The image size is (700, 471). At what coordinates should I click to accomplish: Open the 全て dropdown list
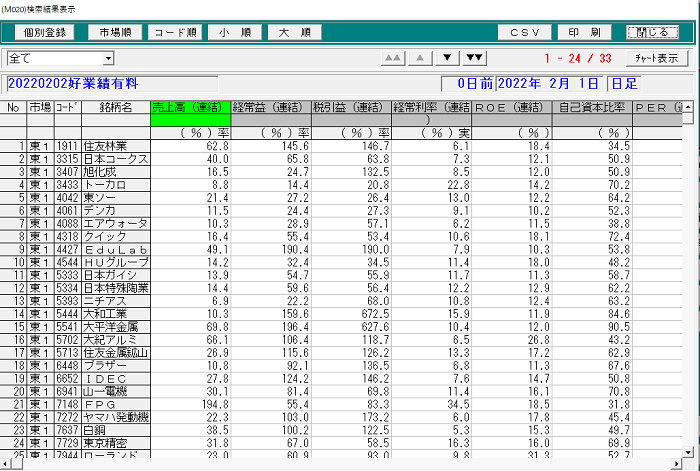107,59
